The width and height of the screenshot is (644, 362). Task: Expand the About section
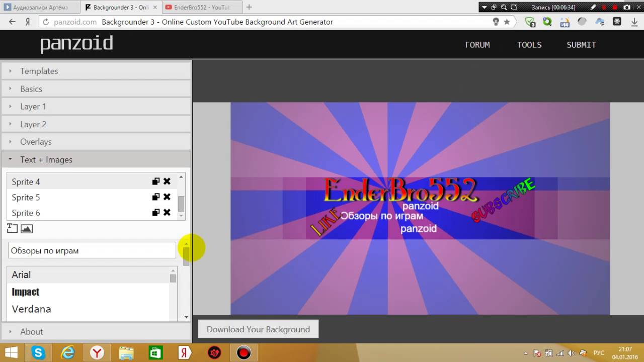coord(96,331)
